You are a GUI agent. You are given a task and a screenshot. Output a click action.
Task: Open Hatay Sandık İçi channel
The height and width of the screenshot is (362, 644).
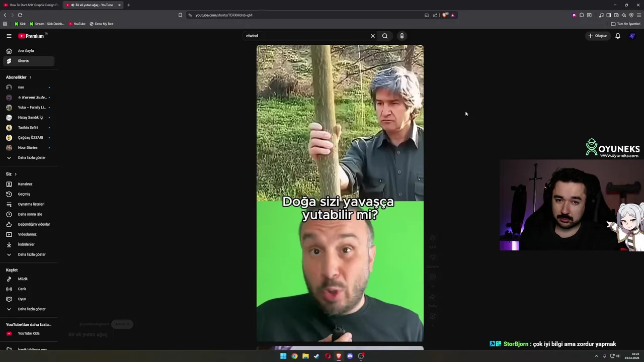tap(29, 117)
